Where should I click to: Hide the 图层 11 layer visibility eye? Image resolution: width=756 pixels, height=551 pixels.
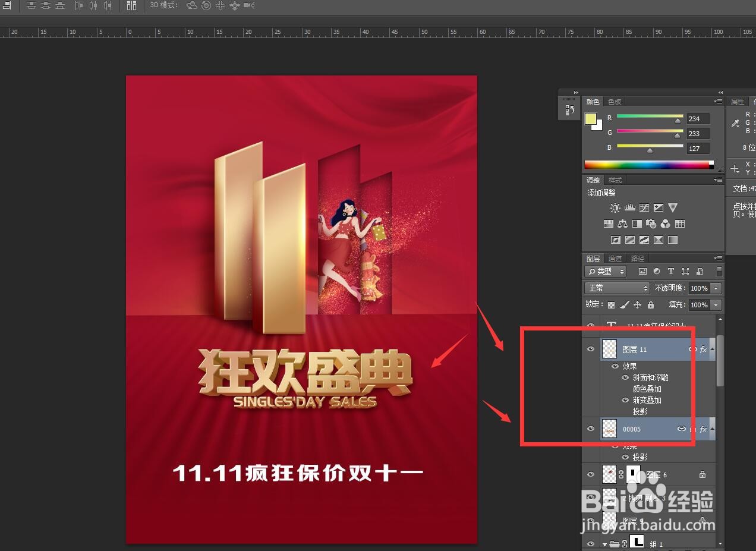click(x=591, y=349)
